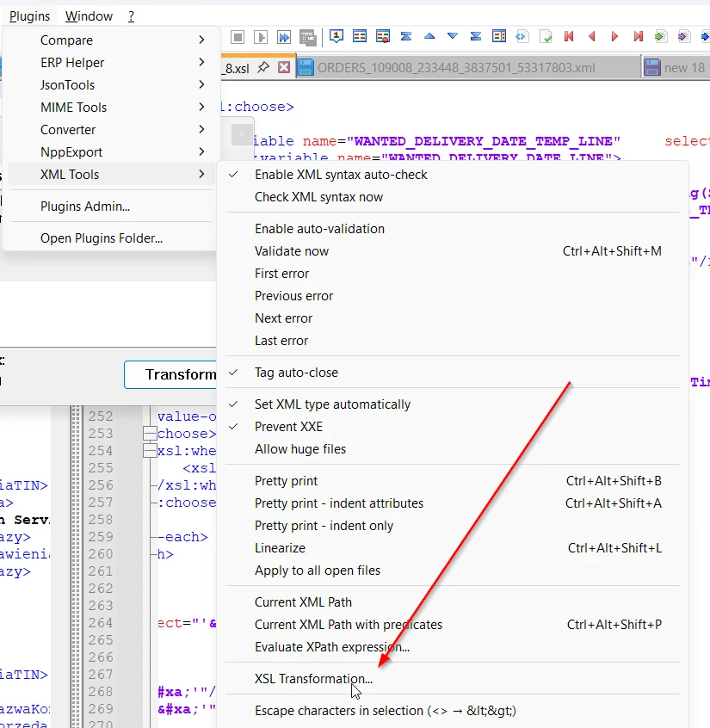This screenshot has width=710, height=728.
Task: Click the blue down arrow toolbar icon
Action: pos(453,36)
